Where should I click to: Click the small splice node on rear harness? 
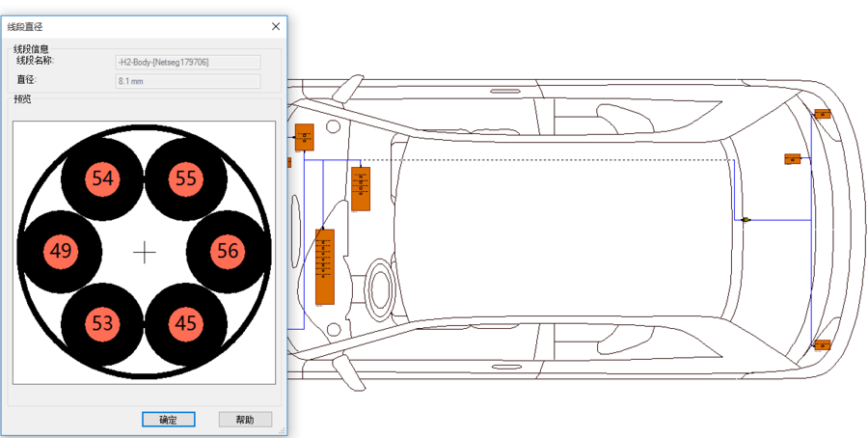click(746, 220)
